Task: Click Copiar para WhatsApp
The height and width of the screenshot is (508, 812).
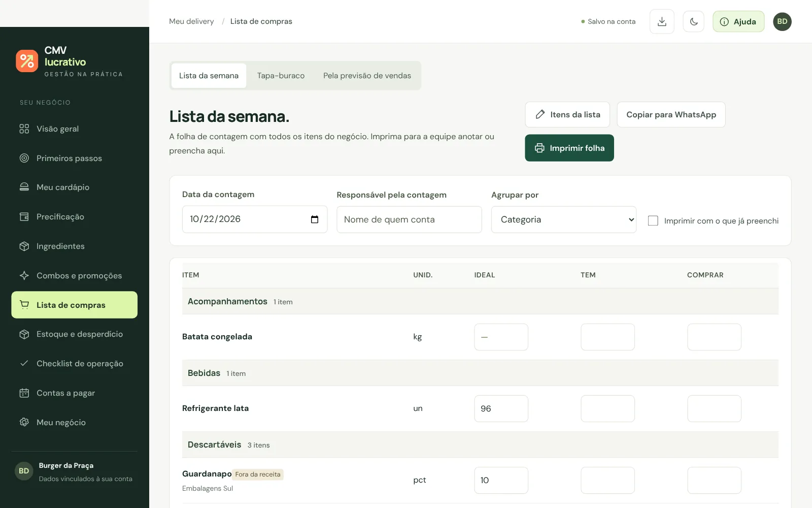Action: click(x=671, y=115)
